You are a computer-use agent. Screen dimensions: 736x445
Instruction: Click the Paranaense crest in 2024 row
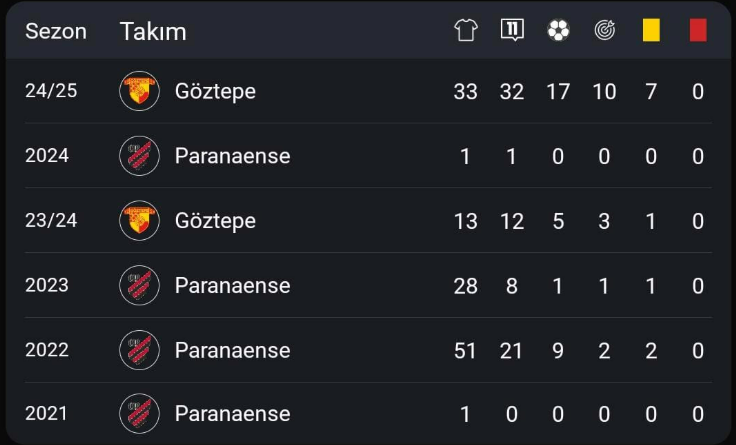[139, 156]
